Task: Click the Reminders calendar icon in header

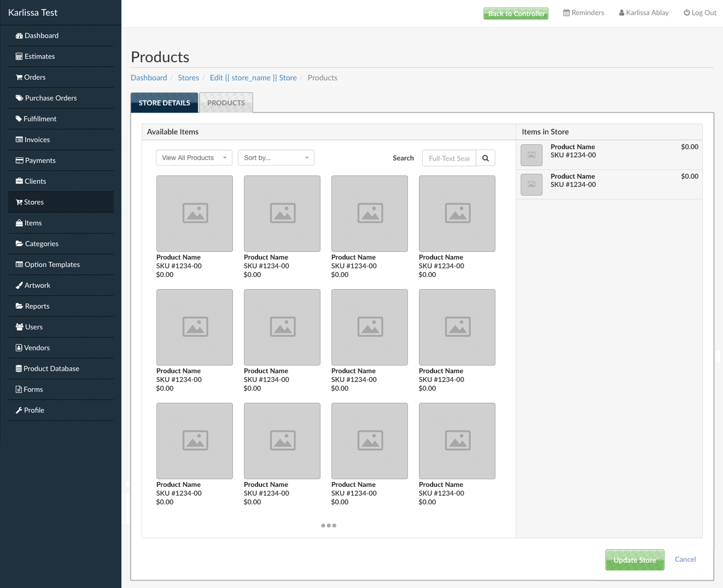Action: click(567, 13)
